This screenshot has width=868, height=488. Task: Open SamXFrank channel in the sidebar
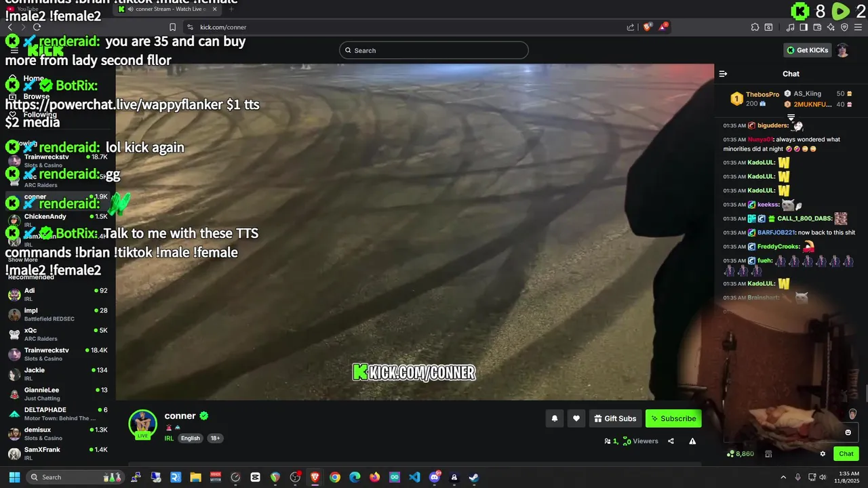(x=58, y=453)
